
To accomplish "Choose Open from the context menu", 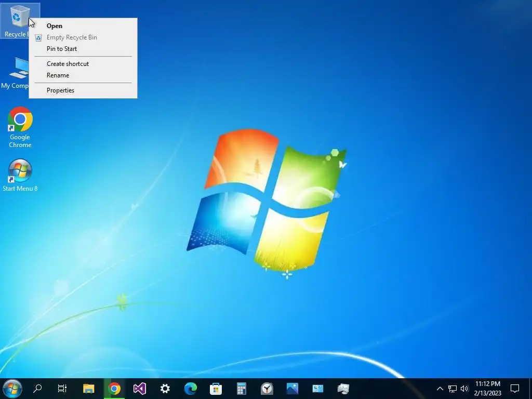I will tap(83, 26).
